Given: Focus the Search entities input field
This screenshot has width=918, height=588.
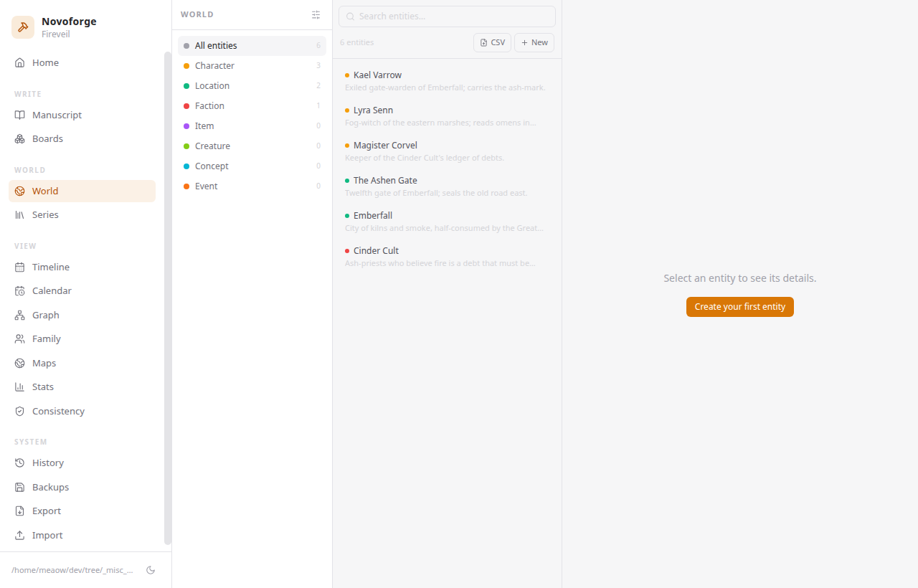Looking at the screenshot, I should click(x=447, y=16).
